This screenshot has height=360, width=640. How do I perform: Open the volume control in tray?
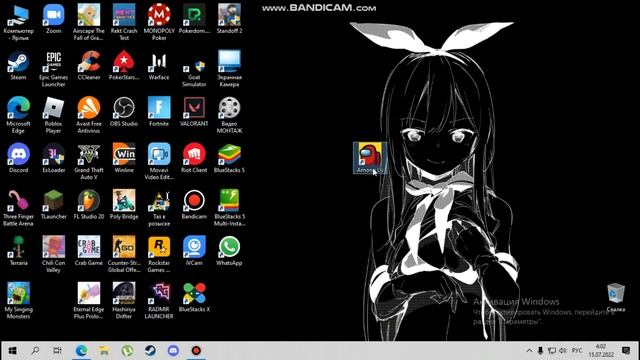click(x=563, y=351)
